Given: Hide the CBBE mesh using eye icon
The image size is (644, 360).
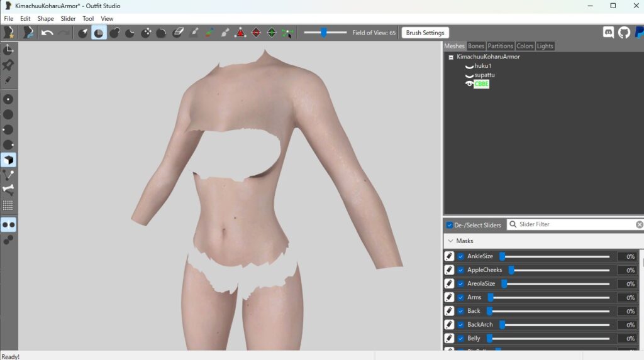Looking at the screenshot, I should [469, 84].
